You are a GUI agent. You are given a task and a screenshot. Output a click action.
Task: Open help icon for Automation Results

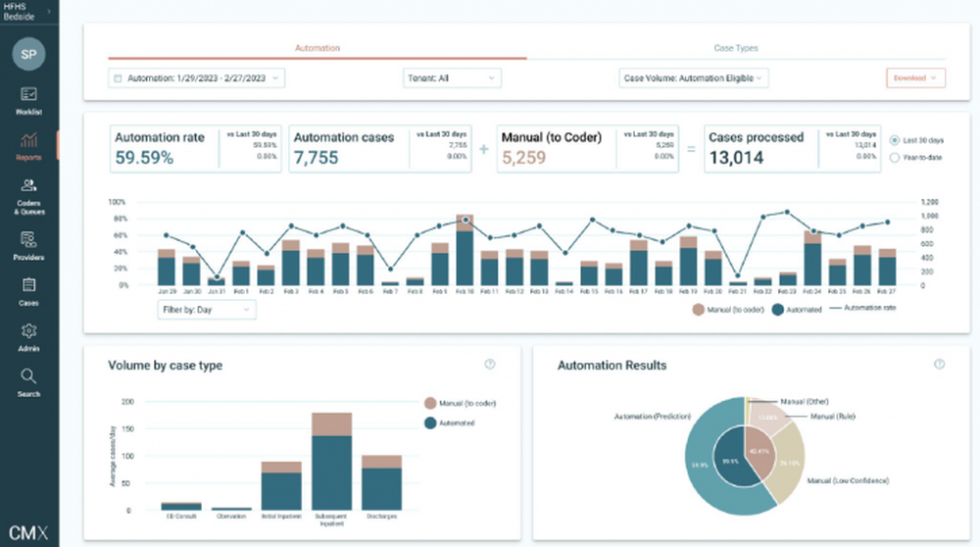[x=940, y=365]
